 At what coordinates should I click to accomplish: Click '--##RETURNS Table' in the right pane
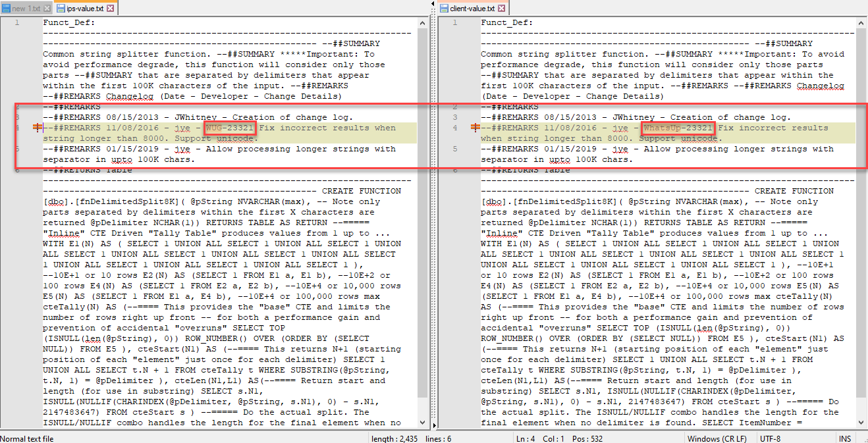[526, 170]
